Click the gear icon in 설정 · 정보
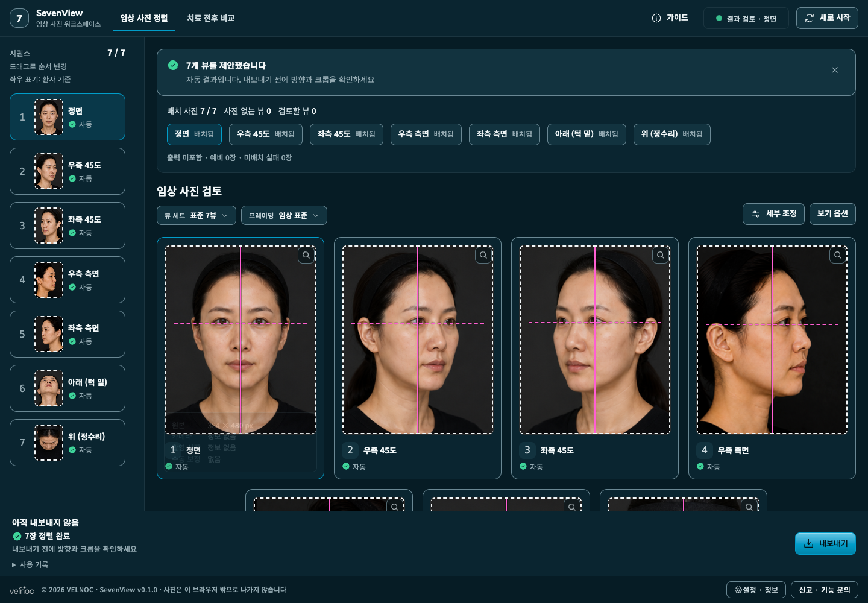Image resolution: width=868 pixels, height=603 pixels. pyautogui.click(x=738, y=590)
